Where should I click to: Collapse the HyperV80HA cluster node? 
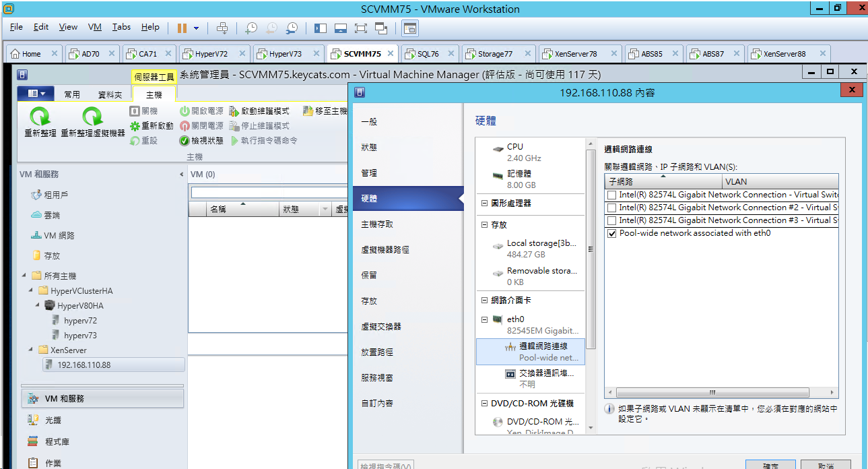38,305
